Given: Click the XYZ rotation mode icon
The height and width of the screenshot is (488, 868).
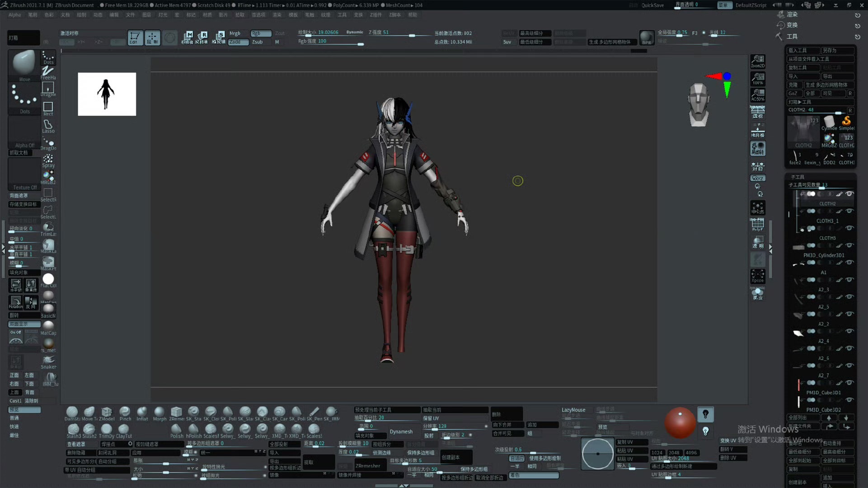Looking at the screenshot, I should click(758, 178).
